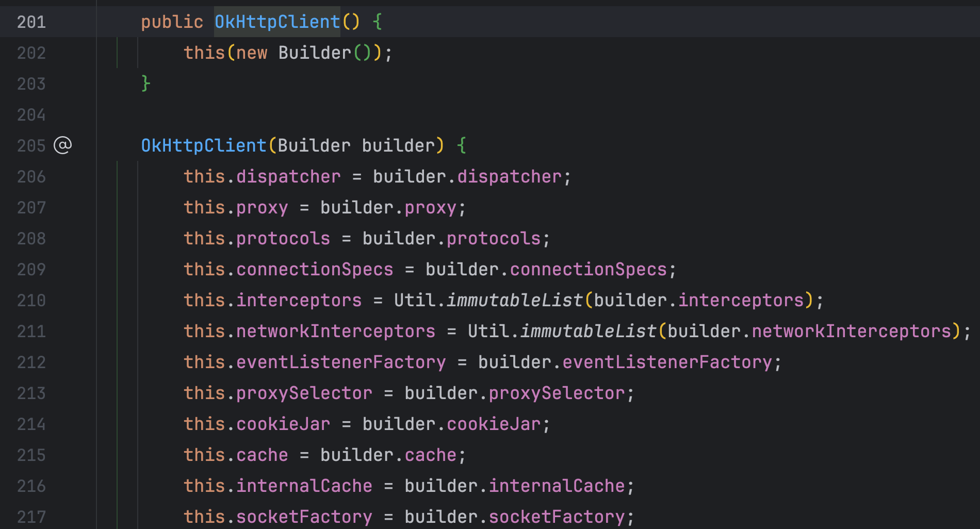Click the opening brace on line 205
The image size is (980, 529).
(462, 145)
